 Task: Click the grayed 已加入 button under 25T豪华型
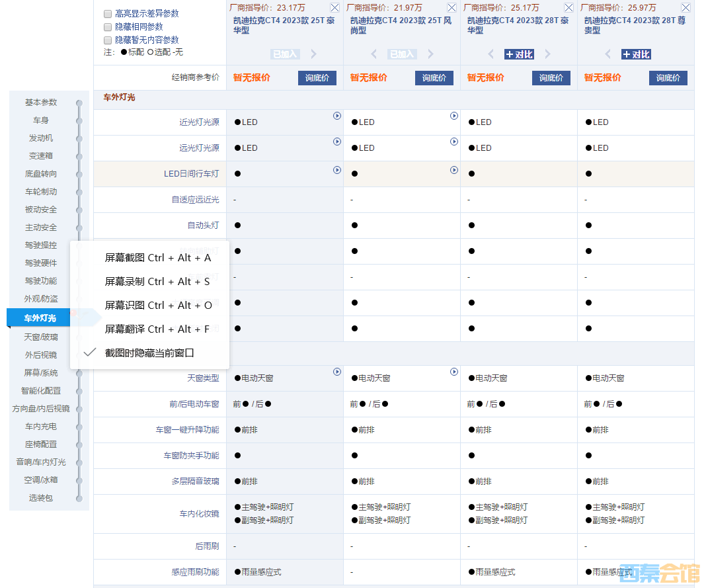[x=284, y=54]
